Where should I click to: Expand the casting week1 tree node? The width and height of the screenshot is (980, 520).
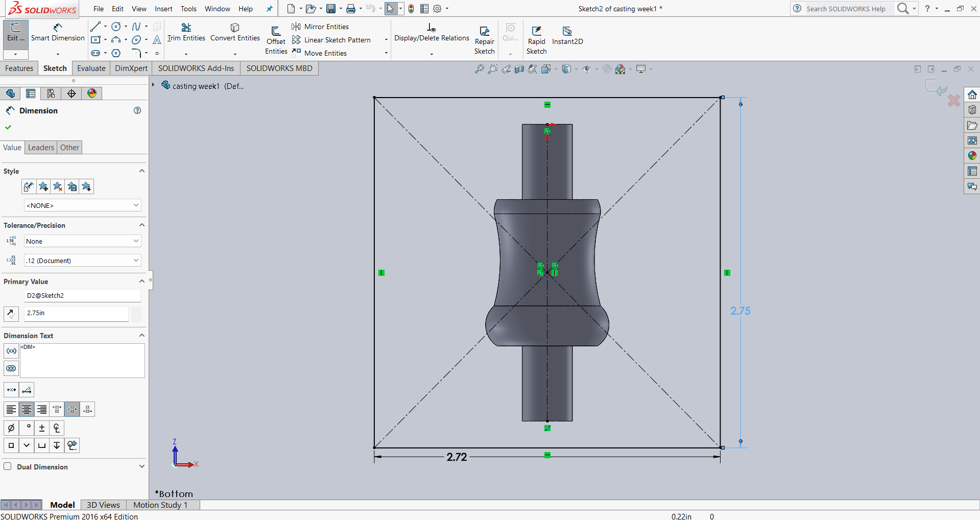pyautogui.click(x=153, y=85)
